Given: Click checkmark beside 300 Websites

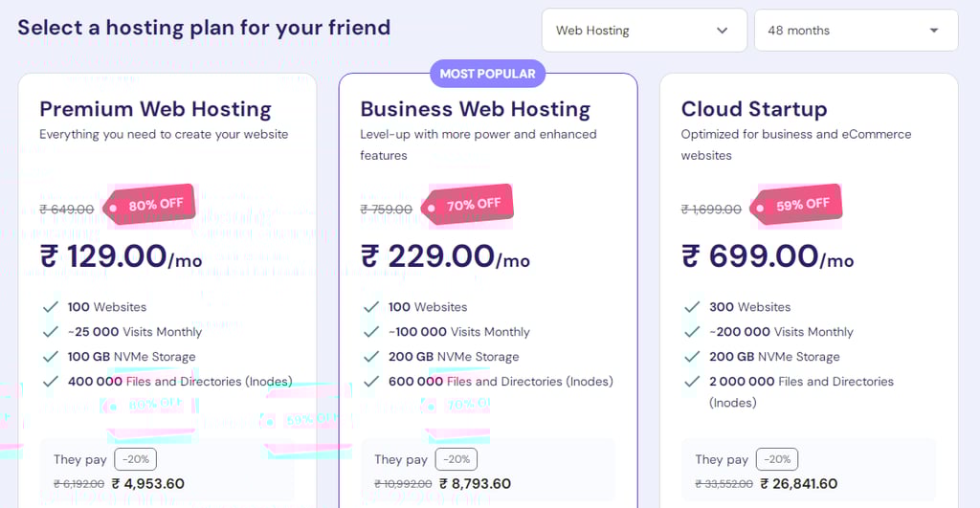Looking at the screenshot, I should click(x=692, y=307).
